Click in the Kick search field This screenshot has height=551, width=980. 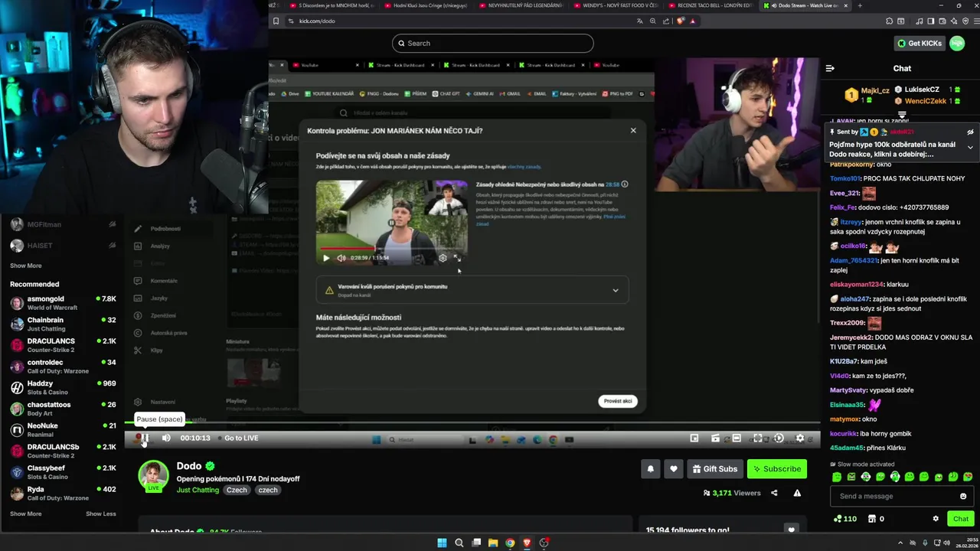(x=492, y=43)
